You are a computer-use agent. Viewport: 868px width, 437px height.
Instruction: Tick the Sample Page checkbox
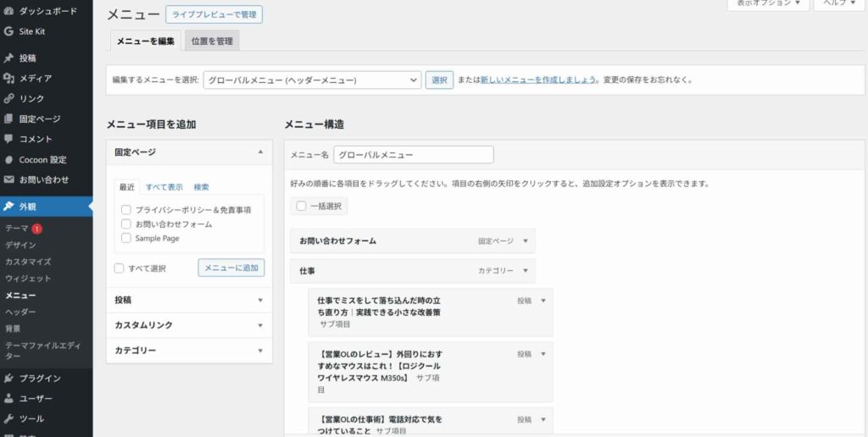126,239
